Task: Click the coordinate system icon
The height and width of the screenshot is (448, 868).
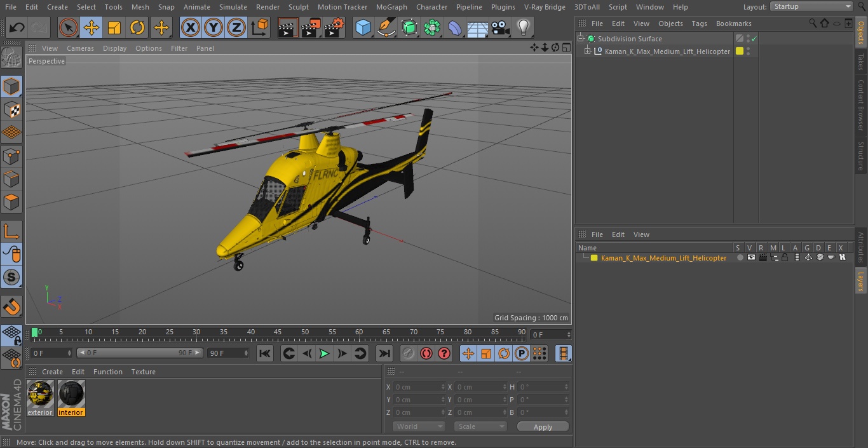Action: (x=260, y=27)
